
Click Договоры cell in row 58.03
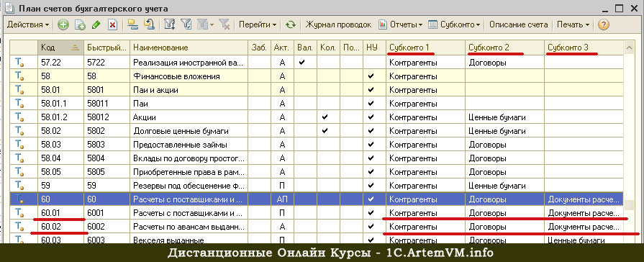click(x=505, y=145)
